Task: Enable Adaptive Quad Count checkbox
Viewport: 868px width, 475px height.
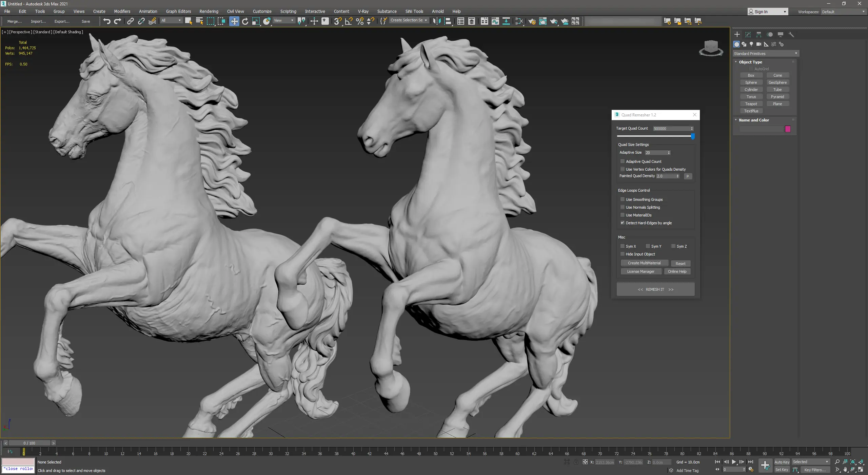Action: click(623, 161)
